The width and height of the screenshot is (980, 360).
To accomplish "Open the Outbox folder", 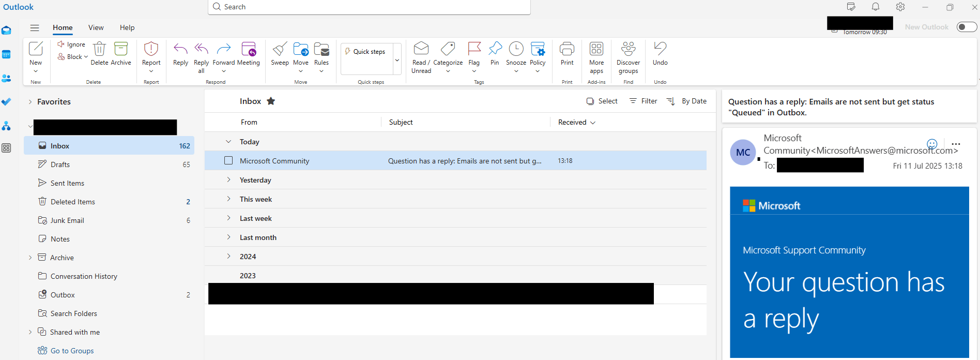I will tap(109, 295).
